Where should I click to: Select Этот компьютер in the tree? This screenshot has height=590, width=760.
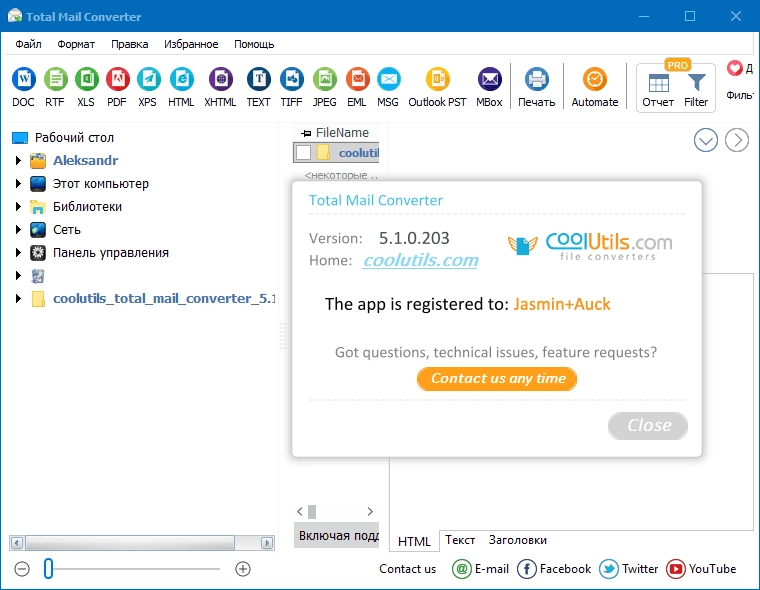101,184
